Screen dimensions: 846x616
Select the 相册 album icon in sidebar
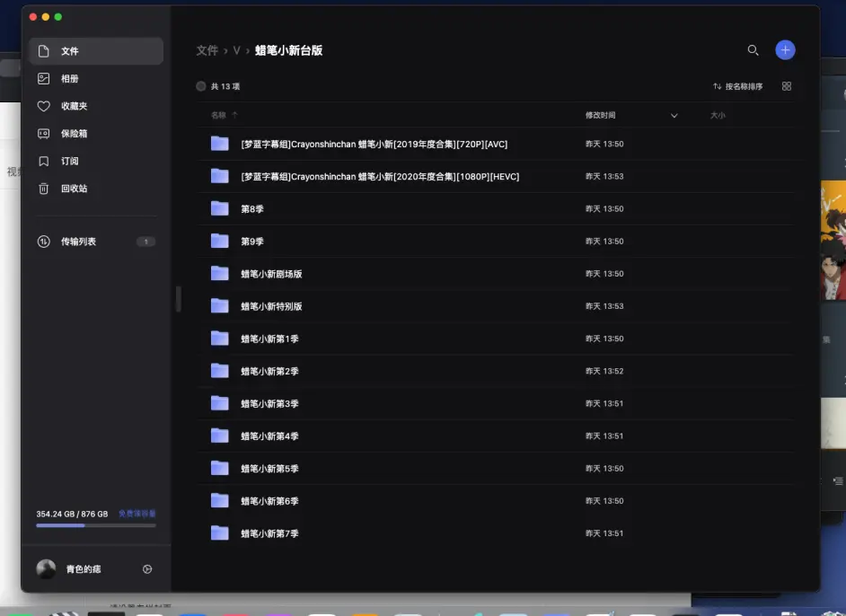(42, 78)
